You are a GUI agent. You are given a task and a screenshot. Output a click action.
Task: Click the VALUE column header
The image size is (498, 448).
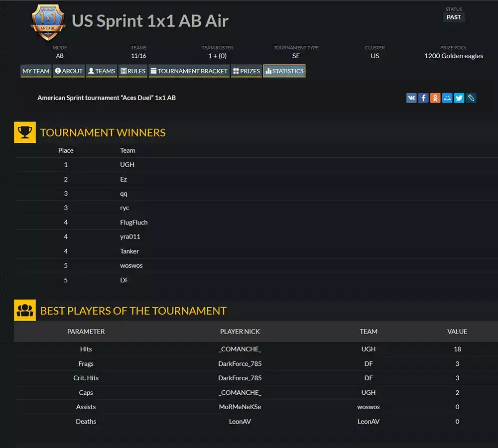coord(457,332)
